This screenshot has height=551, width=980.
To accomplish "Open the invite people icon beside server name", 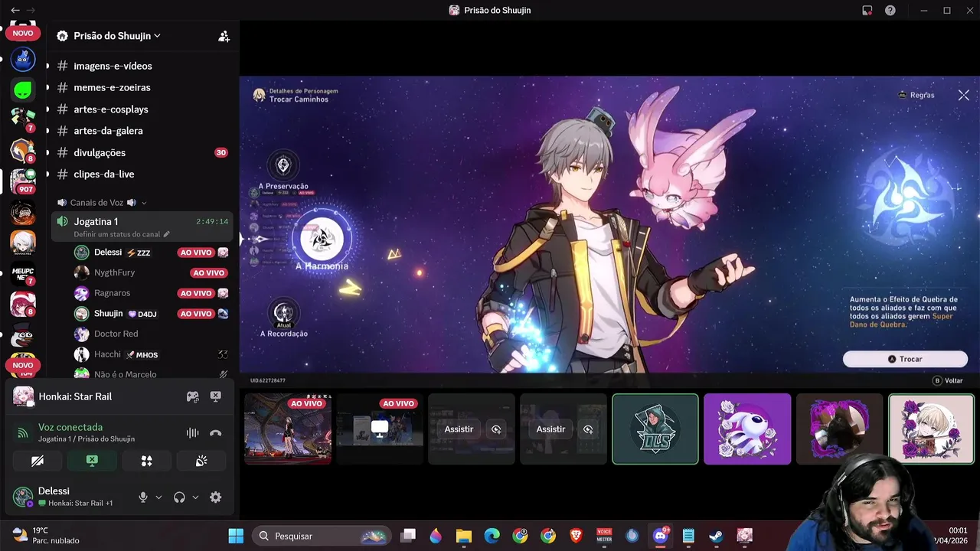I will click(224, 36).
